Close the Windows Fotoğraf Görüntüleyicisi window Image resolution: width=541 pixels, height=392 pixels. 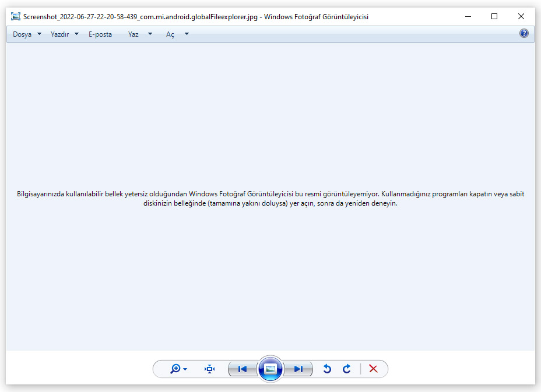point(521,16)
